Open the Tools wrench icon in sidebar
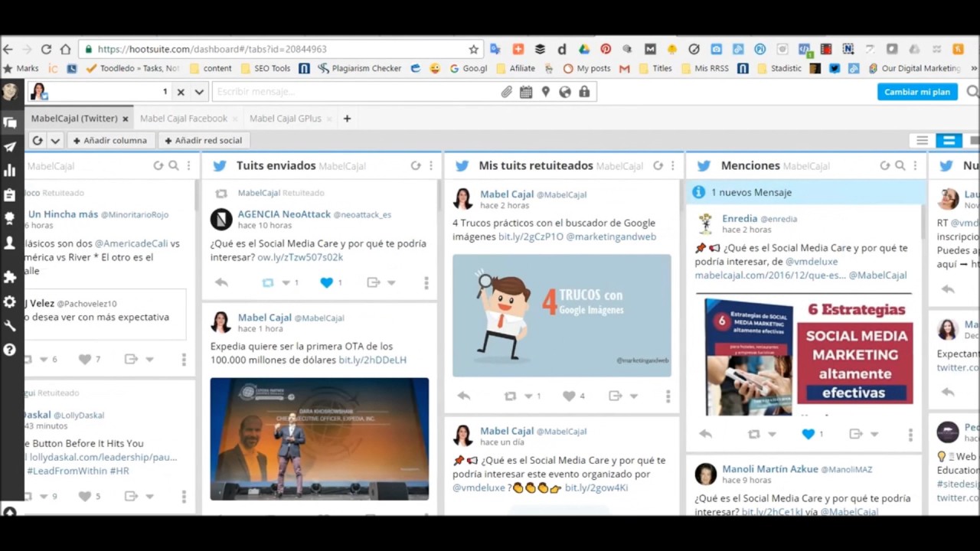 (x=9, y=325)
